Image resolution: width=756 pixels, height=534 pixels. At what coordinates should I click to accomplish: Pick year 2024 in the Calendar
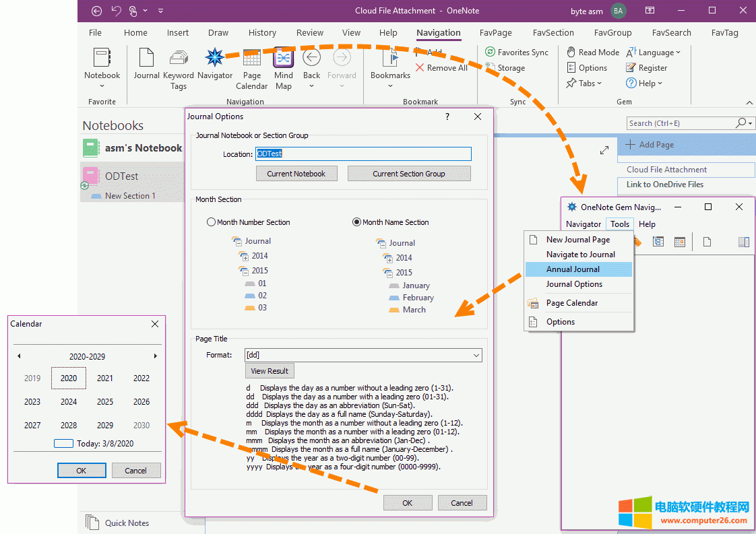(69, 402)
